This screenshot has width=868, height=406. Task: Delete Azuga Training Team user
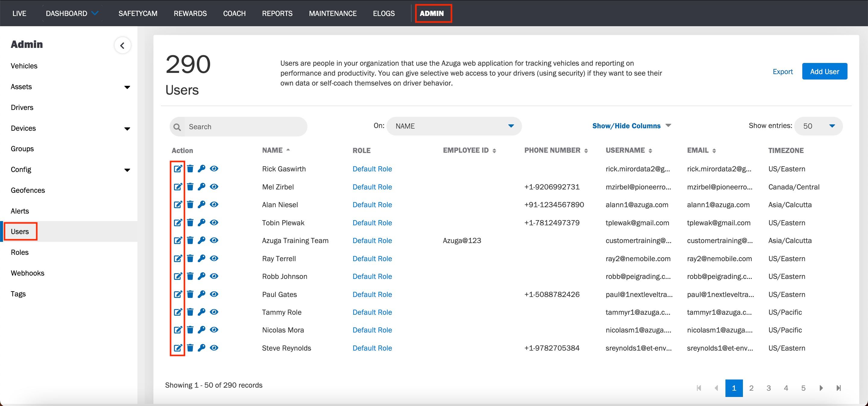190,240
